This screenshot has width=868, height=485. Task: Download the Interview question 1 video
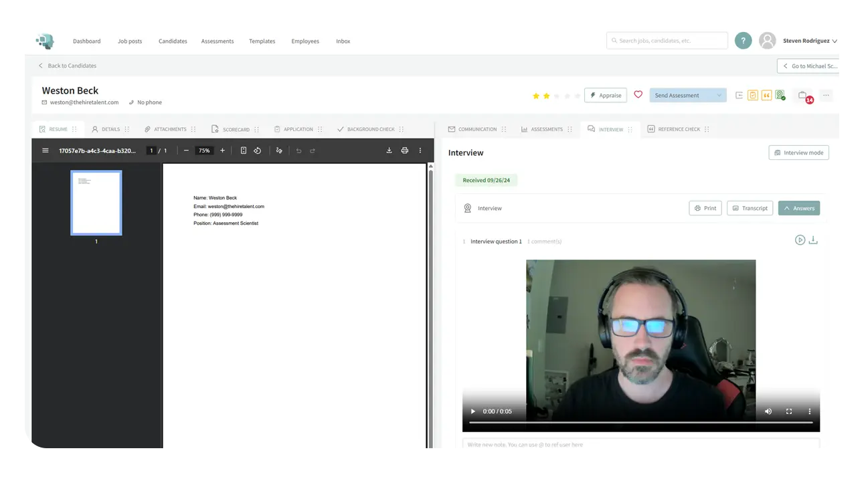[813, 240]
